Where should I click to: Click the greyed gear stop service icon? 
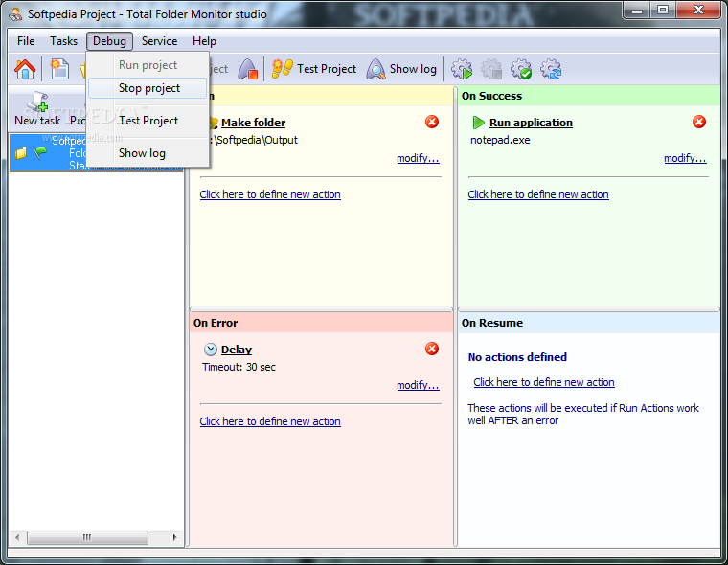pyautogui.click(x=491, y=69)
